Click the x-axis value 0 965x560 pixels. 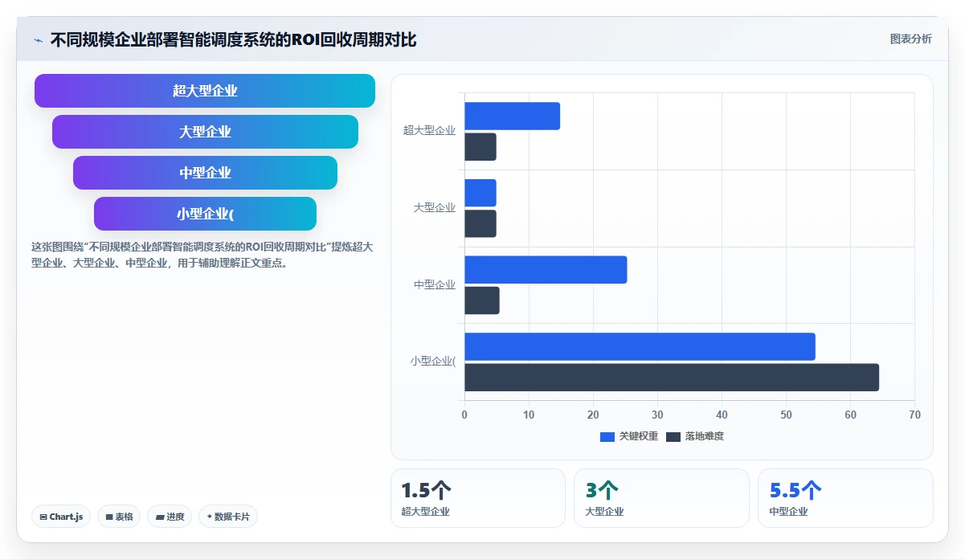click(464, 415)
